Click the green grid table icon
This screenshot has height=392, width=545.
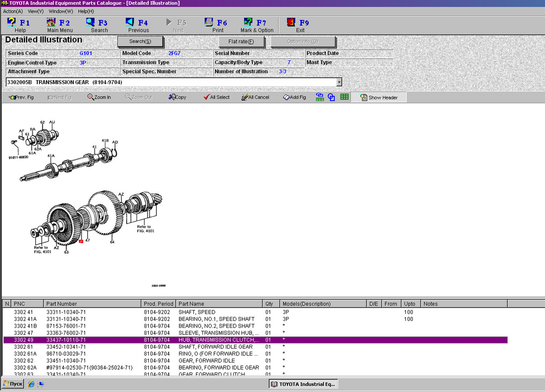point(344,97)
